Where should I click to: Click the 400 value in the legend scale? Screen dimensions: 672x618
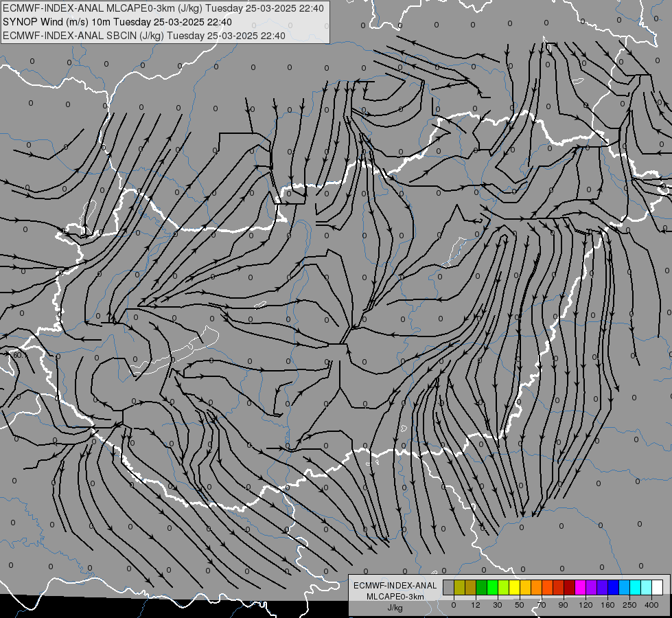coord(651,605)
